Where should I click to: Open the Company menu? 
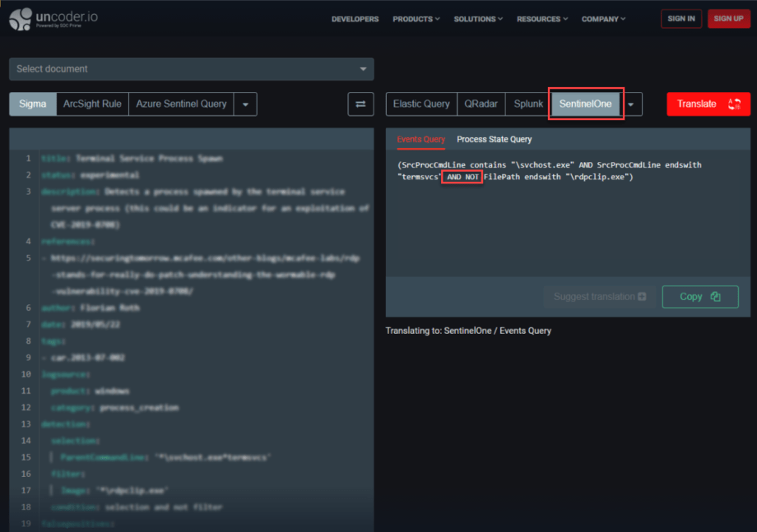click(603, 19)
